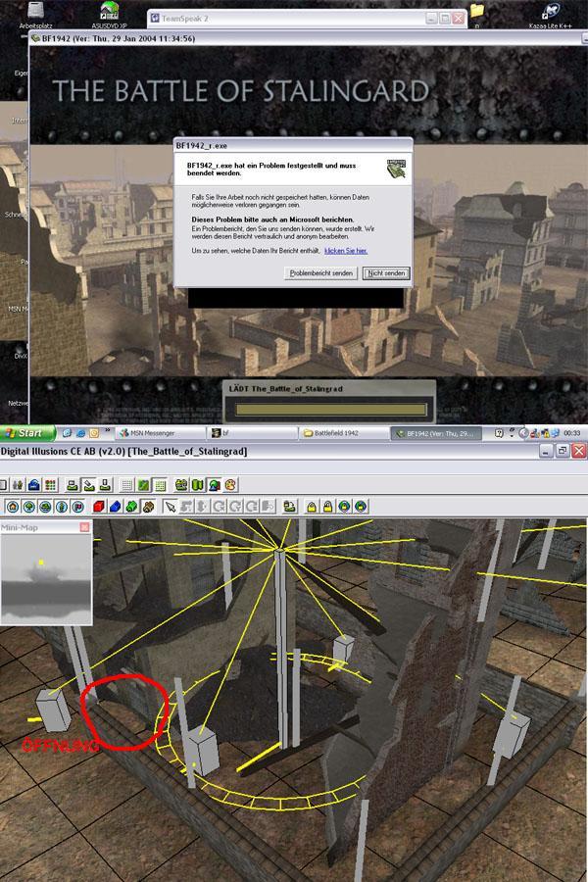This screenshot has width=588, height=882.
Task: Select the brown cubes object tool
Action: (x=147, y=507)
